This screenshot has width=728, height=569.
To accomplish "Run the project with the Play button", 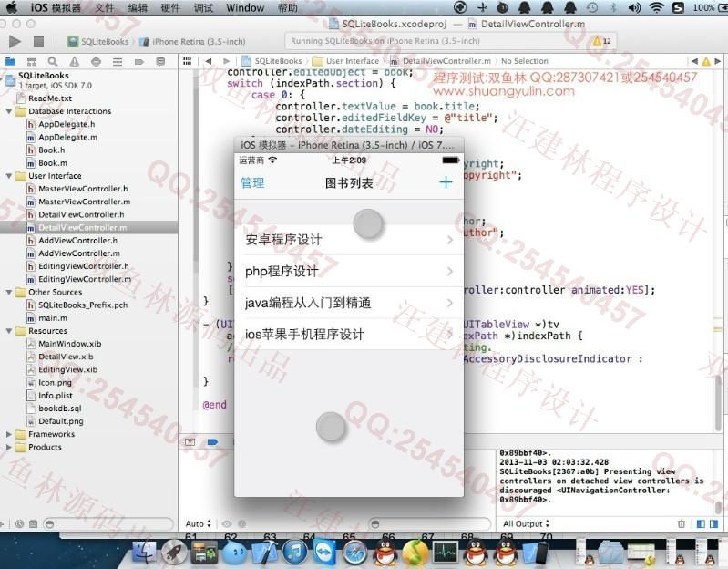I will click(15, 41).
